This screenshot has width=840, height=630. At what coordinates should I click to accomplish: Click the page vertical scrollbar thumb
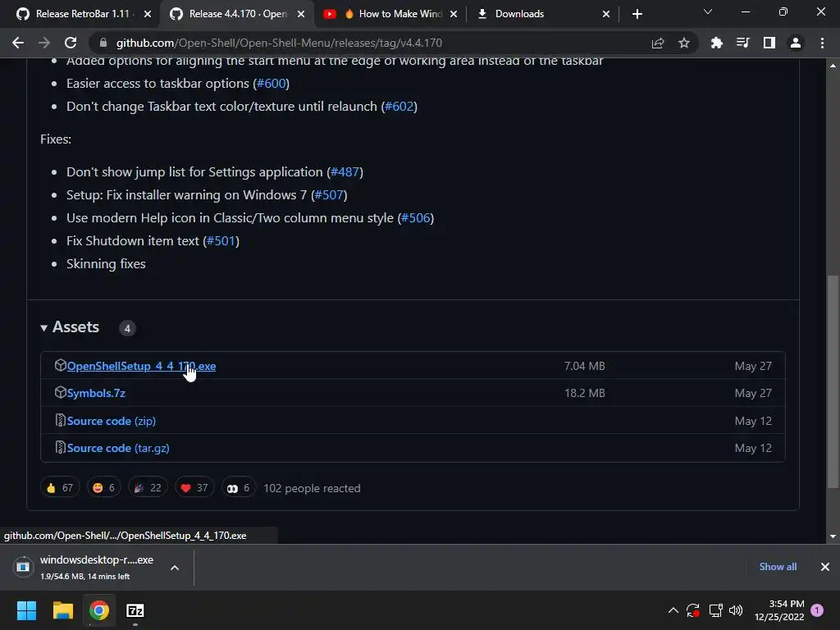tap(833, 381)
